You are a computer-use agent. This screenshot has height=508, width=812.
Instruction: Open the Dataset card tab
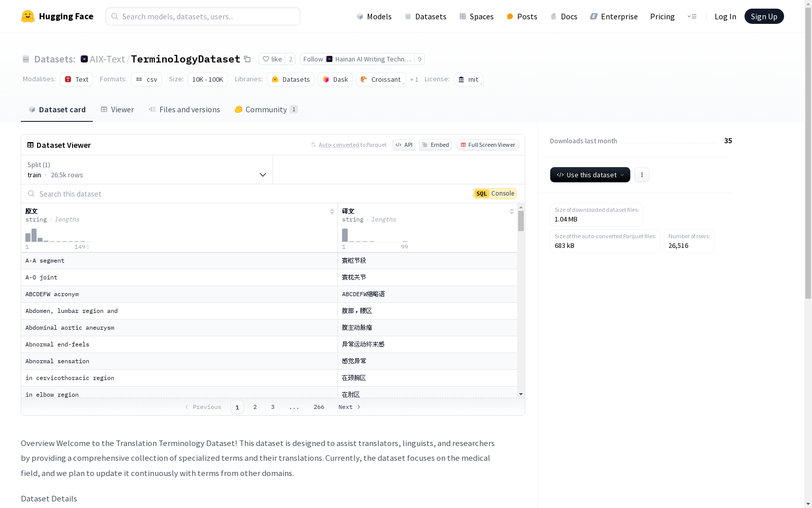[57, 110]
